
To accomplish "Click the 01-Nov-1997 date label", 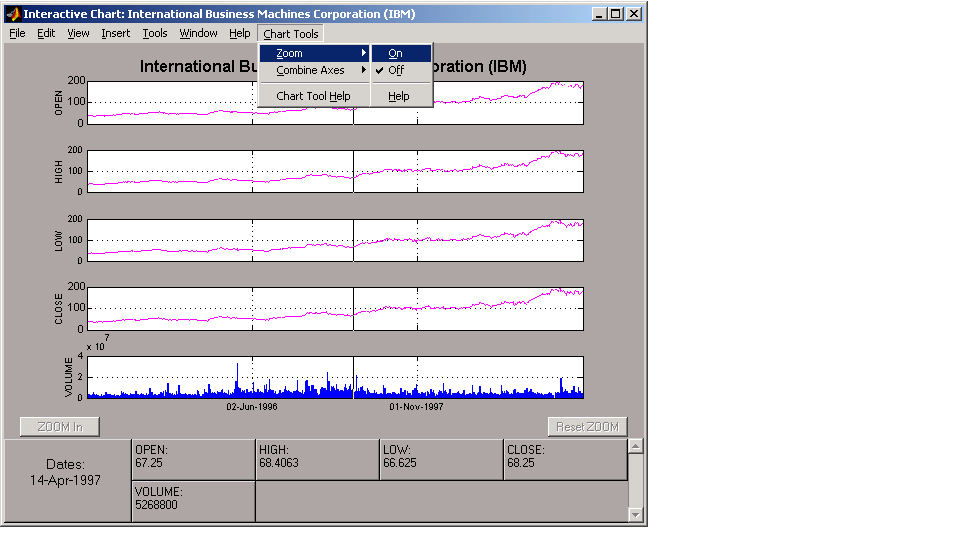I will click(416, 407).
